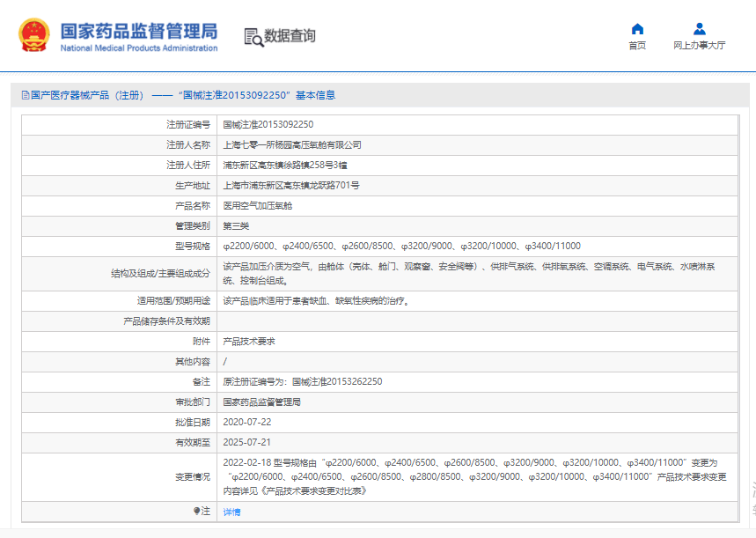Select the 型号规格 value row text
This screenshot has width=756, height=538.
(401, 246)
